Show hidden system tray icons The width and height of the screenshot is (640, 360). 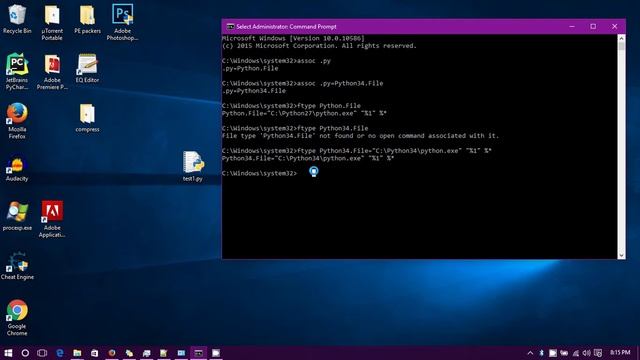[530, 353]
